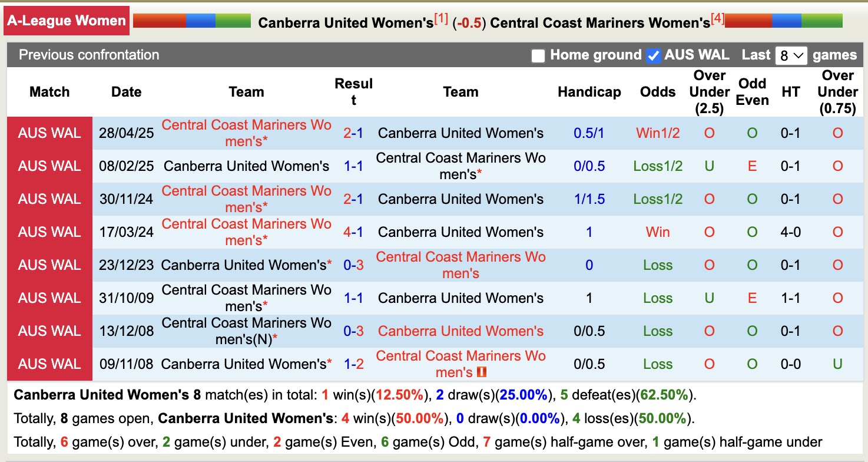
Task: Click the Previous confrontation header
Action: coord(89,55)
